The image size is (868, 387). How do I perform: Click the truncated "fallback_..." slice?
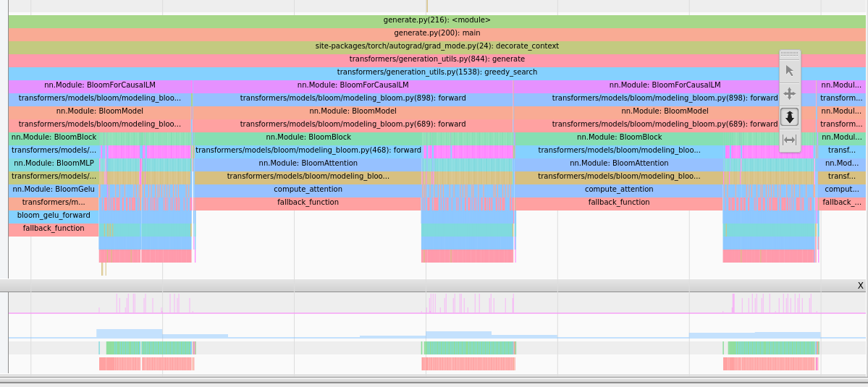coord(841,203)
